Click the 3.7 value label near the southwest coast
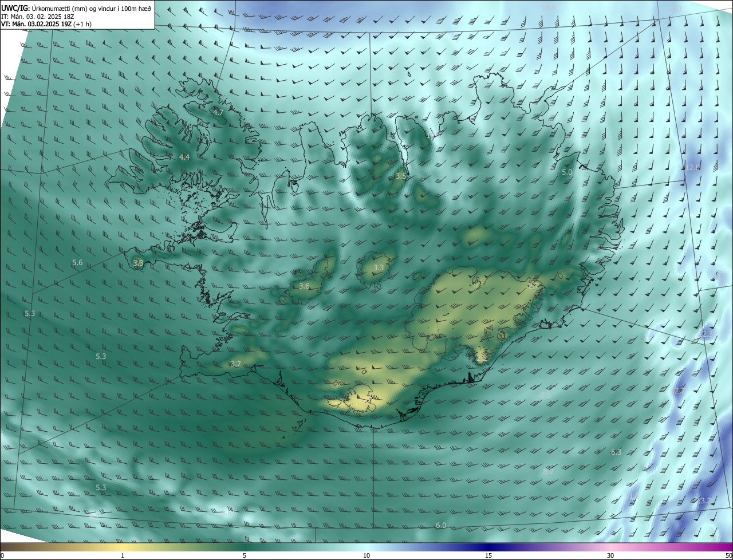The width and height of the screenshot is (733, 560). [x=236, y=364]
